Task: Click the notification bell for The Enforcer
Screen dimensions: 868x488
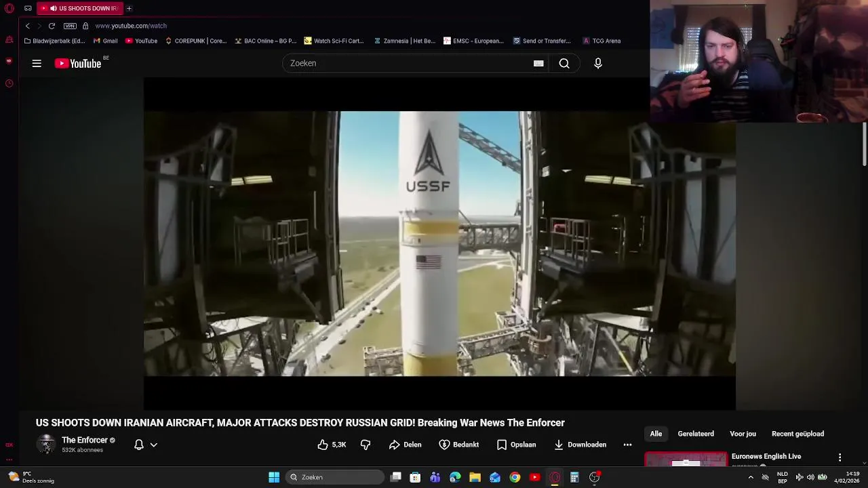Action: pos(138,445)
